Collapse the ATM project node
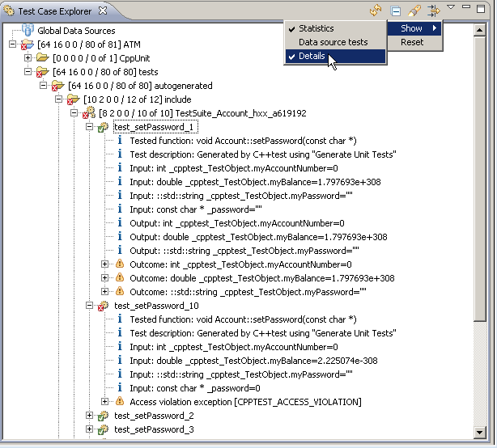 point(12,44)
